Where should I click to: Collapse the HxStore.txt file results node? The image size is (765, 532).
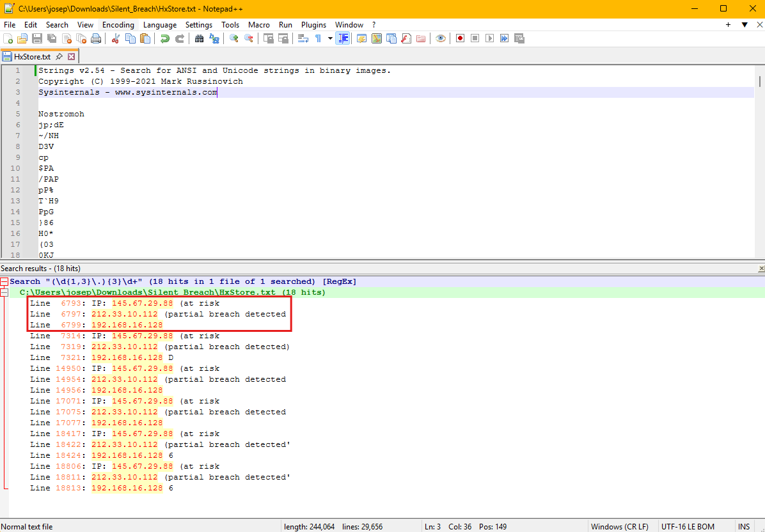[4, 293]
